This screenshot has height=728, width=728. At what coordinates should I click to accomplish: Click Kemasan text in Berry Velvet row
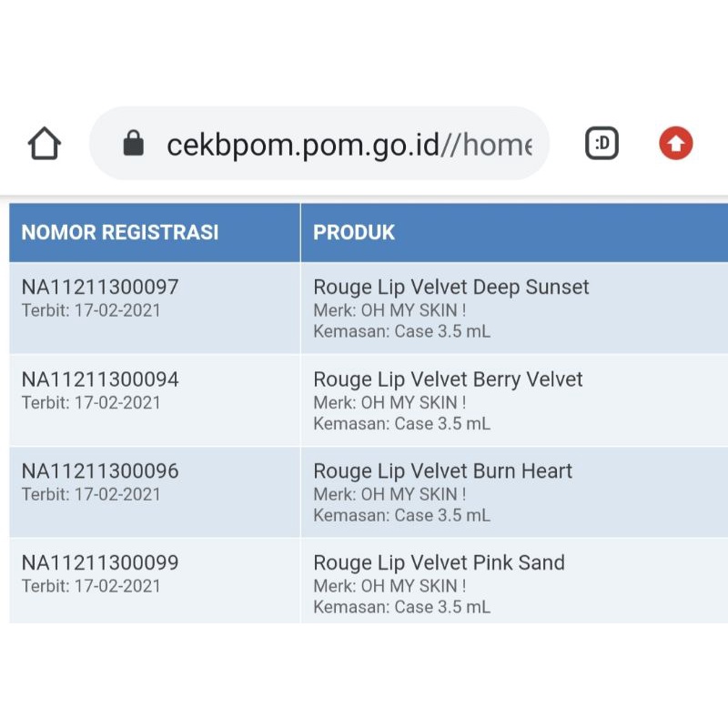tap(401, 423)
